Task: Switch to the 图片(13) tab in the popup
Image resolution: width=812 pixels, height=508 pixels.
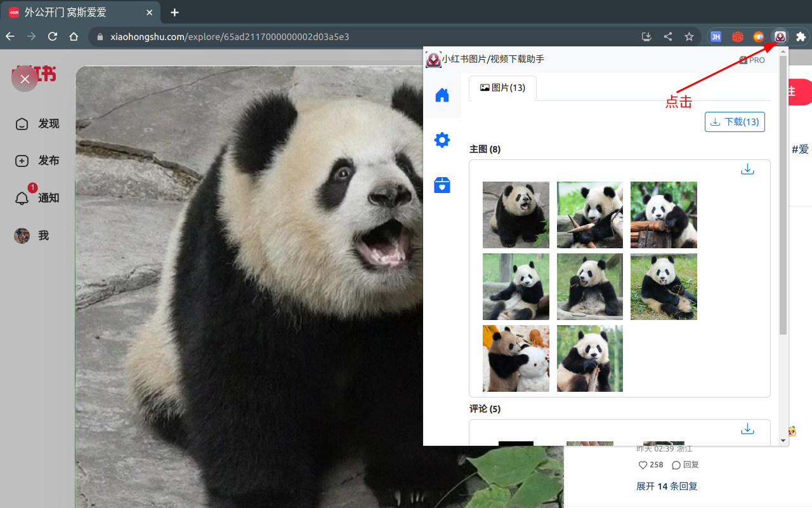Action: [502, 88]
